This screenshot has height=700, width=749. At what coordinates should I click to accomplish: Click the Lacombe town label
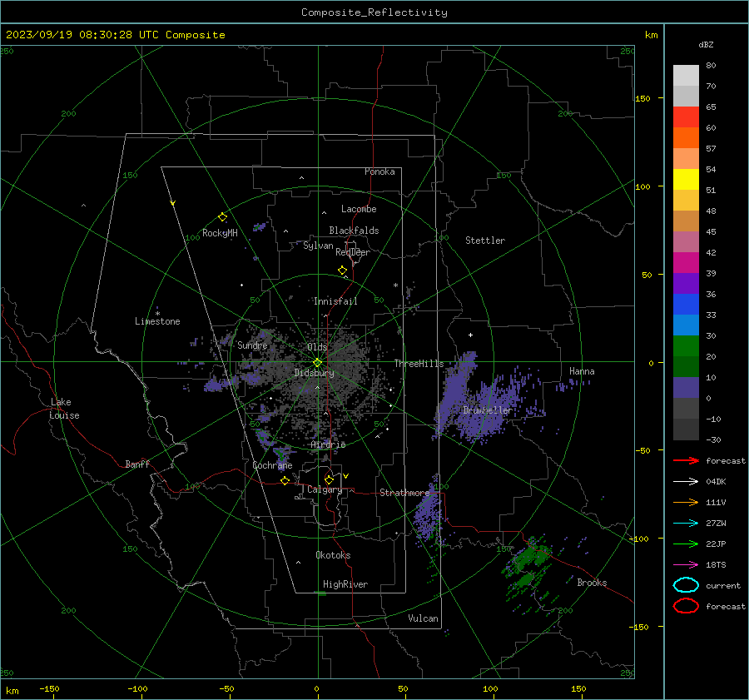(x=359, y=209)
